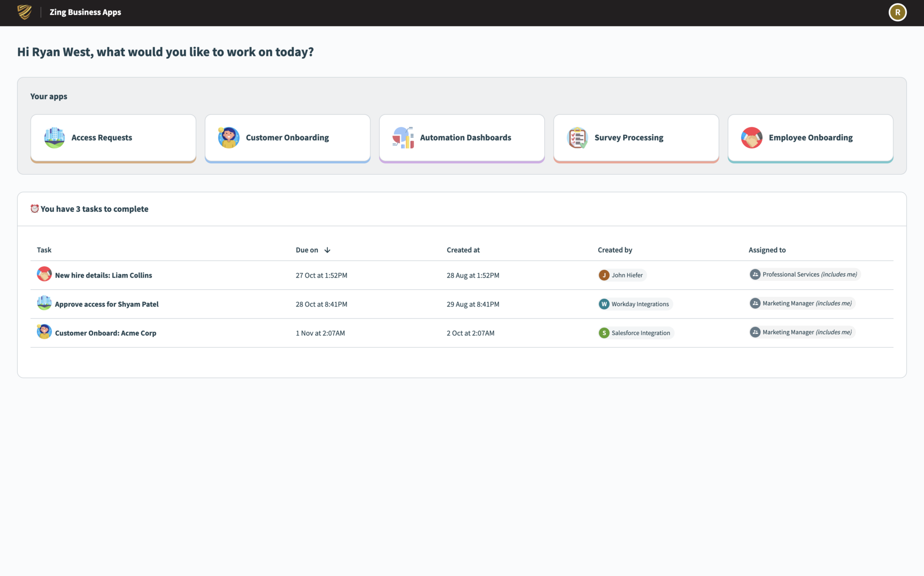Select the Task column header
The height and width of the screenshot is (576, 924).
(44, 250)
